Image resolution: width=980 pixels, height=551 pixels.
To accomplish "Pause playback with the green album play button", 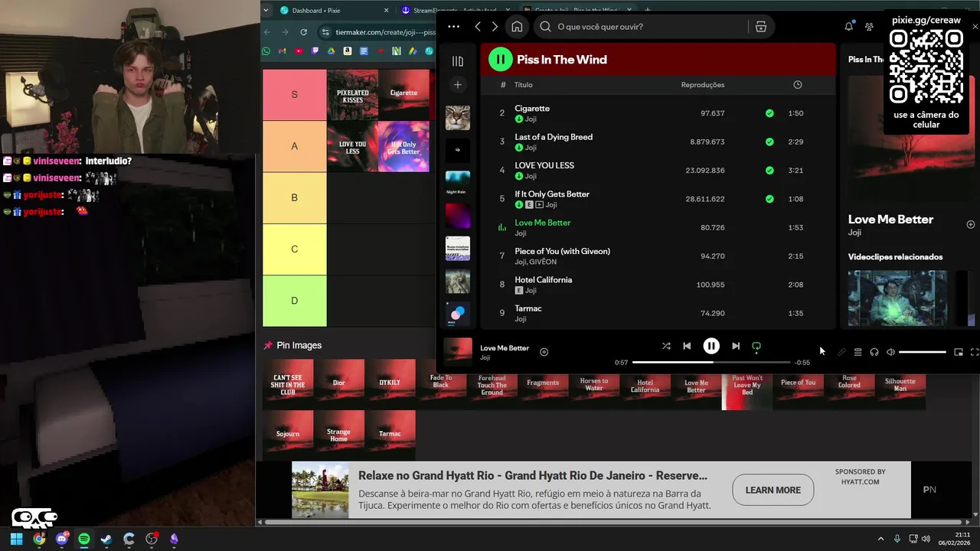I will 500,59.
